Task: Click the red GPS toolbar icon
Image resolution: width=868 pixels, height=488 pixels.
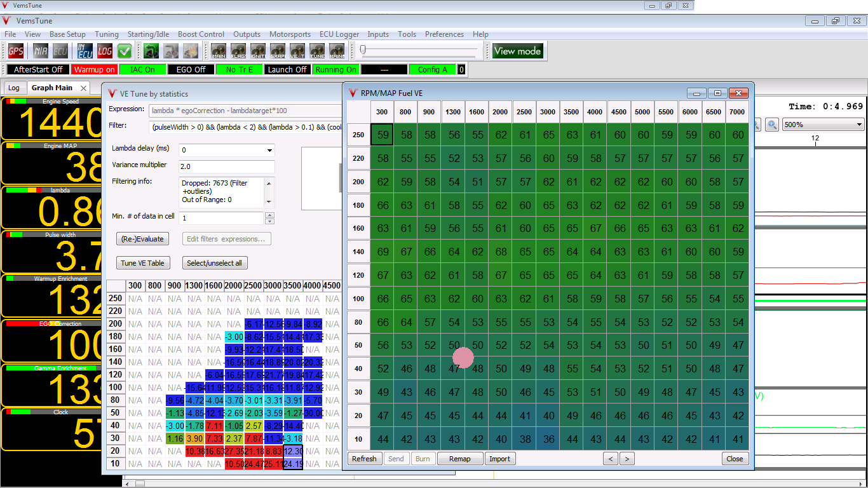Action: (16, 51)
